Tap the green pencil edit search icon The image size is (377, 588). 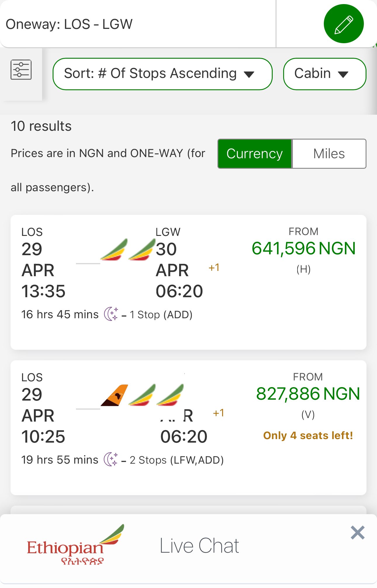[344, 24]
